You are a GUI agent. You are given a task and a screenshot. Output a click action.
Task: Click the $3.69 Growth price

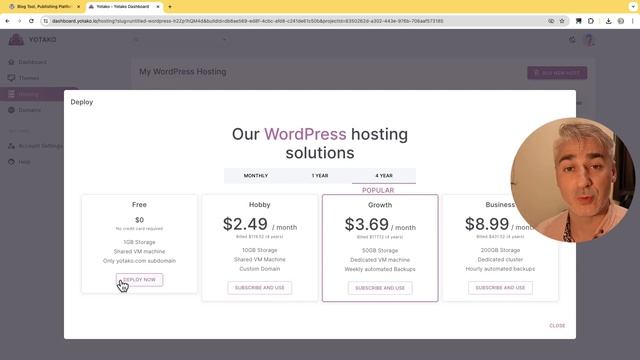367,224
